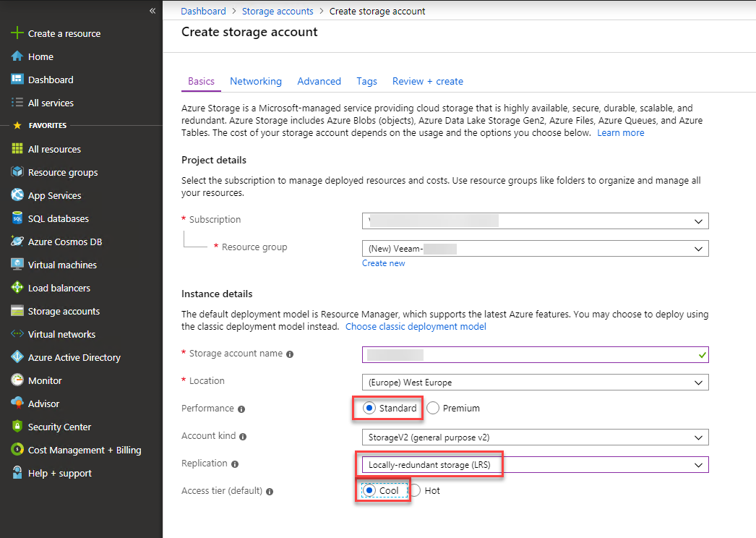Open the Location dropdown
The width and height of the screenshot is (756, 538).
[535, 382]
